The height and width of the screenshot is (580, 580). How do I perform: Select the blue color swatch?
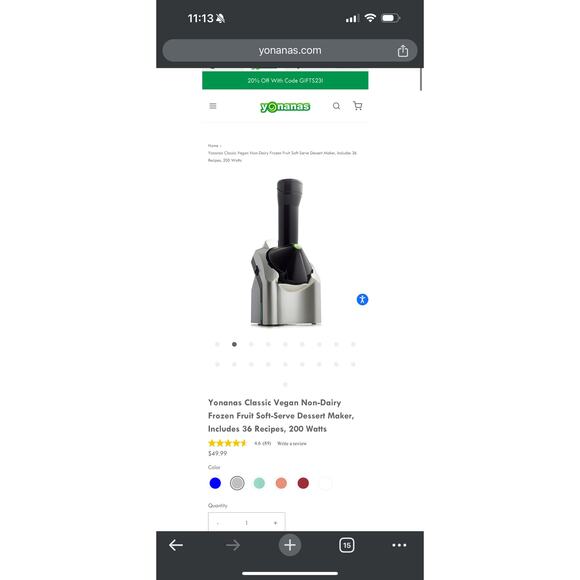click(215, 483)
